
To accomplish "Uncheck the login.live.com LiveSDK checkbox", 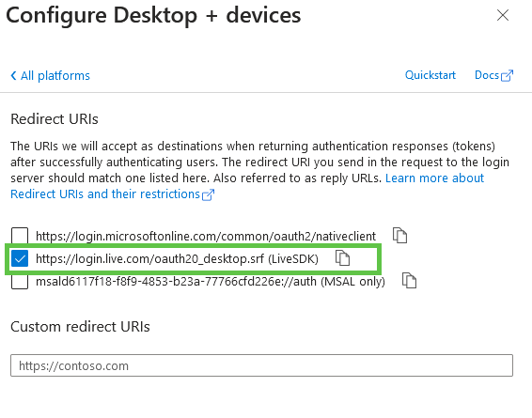I will click(20, 258).
